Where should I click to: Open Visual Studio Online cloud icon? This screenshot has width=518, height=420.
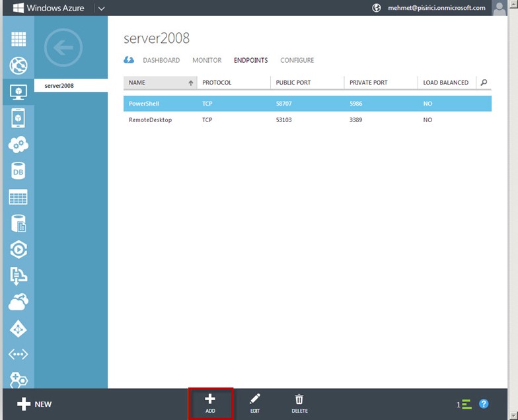coord(18,302)
